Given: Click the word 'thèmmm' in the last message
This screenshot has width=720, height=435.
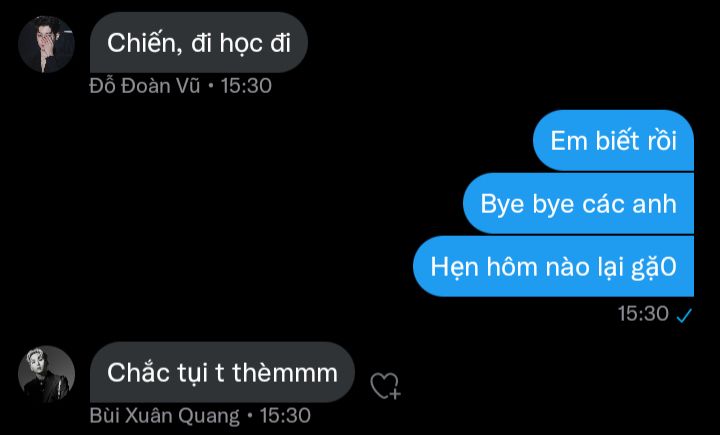Looking at the screenshot, I should [285, 373].
